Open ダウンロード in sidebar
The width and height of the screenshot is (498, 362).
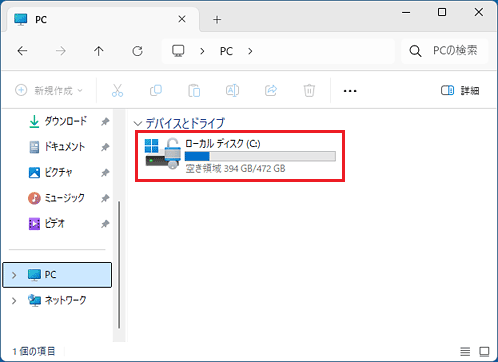point(57,122)
